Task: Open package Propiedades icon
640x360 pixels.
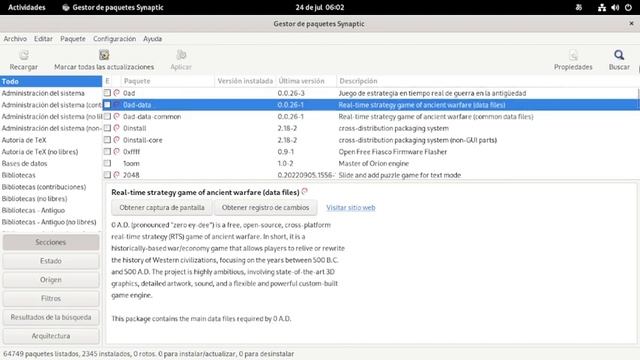Action: click(573, 55)
